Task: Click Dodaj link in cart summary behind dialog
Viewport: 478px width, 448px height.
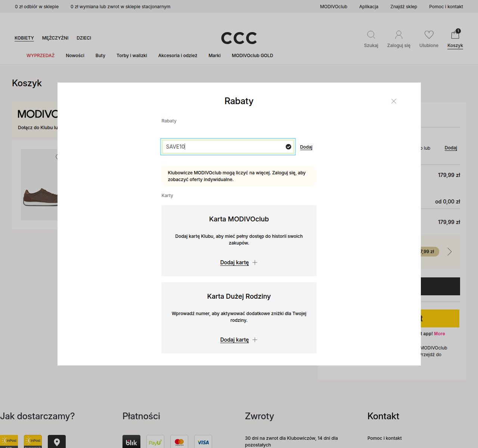Action: pyautogui.click(x=451, y=148)
